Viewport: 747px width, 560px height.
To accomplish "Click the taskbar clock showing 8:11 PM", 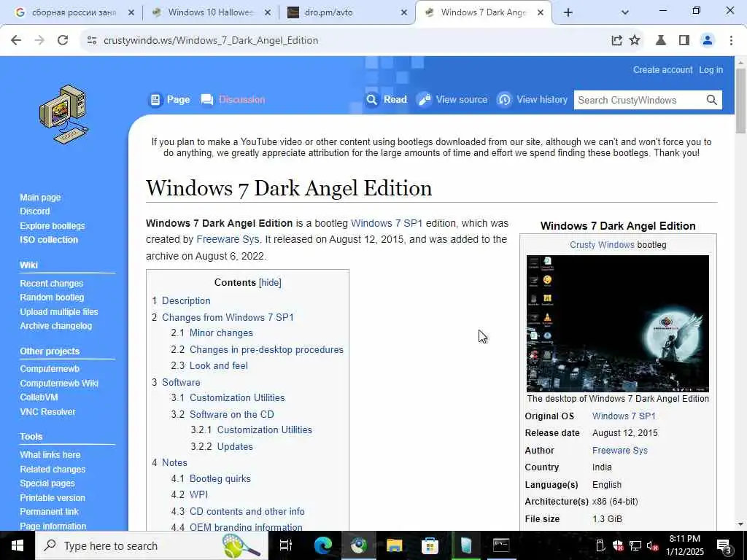I will (x=684, y=545).
